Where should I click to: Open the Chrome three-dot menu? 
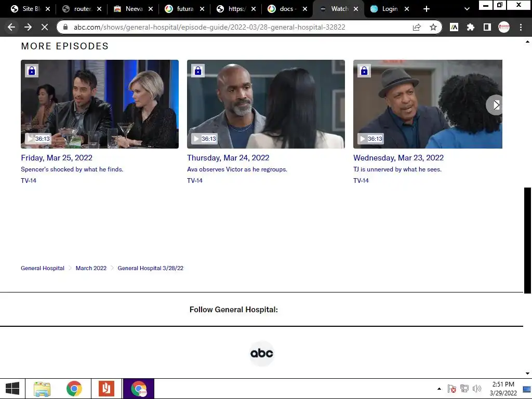pos(521,27)
